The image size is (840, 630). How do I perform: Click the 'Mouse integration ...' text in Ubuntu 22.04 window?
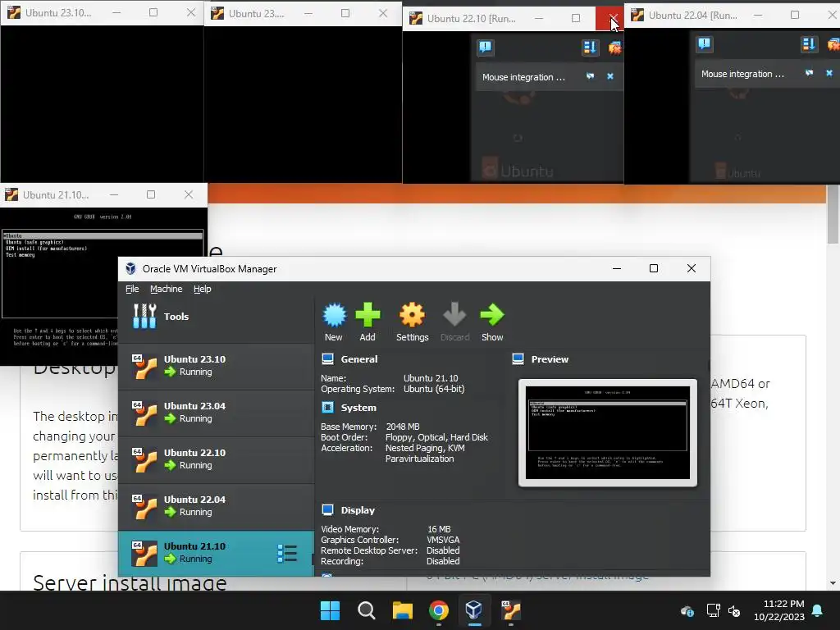tap(742, 74)
